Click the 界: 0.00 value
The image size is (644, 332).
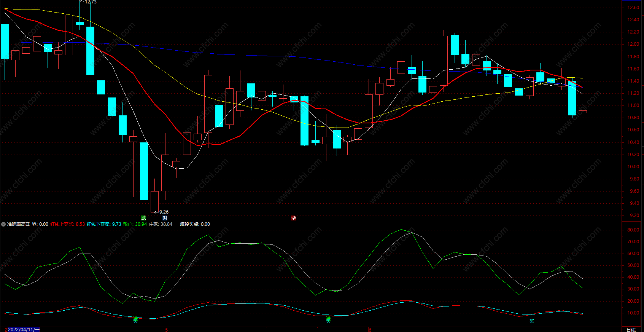[x=40, y=224]
